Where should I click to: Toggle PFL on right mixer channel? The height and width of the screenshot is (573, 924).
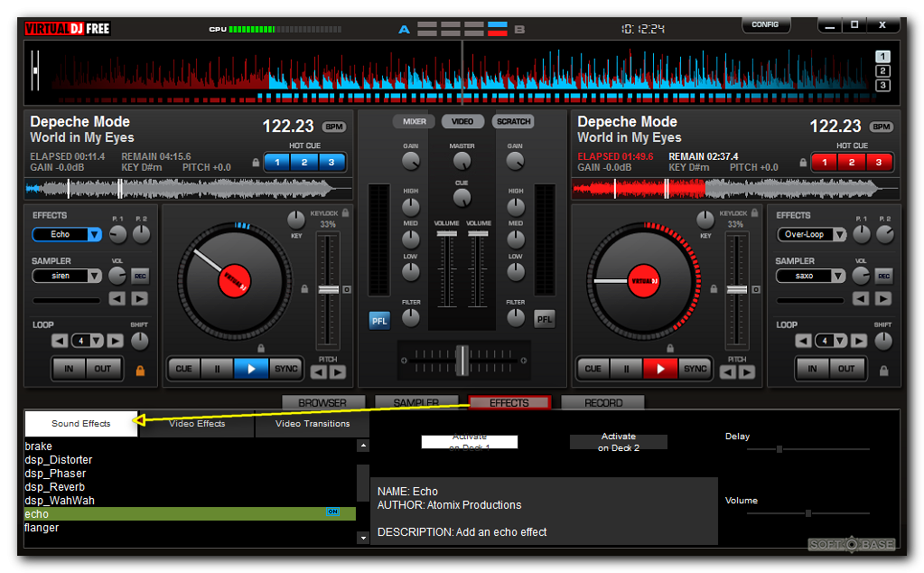[x=545, y=320]
